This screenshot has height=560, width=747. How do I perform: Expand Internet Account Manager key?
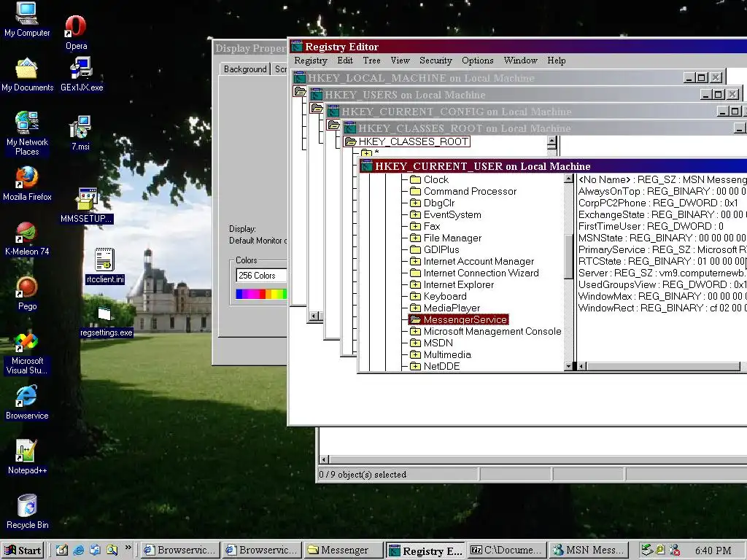(415, 262)
